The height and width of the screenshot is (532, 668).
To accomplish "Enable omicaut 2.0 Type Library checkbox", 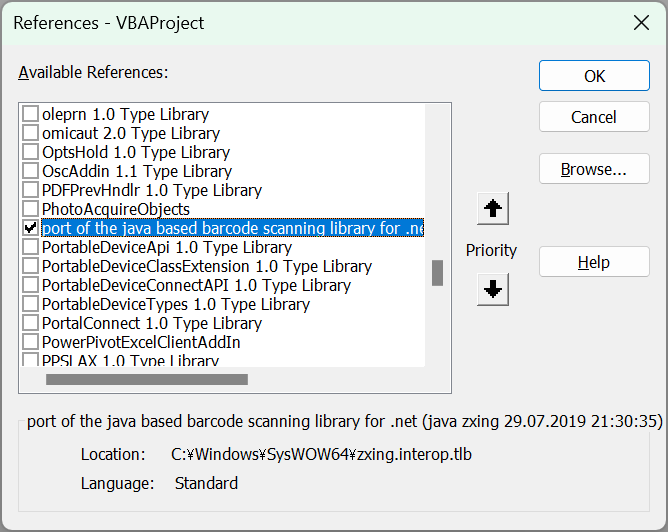I will tap(30, 133).
